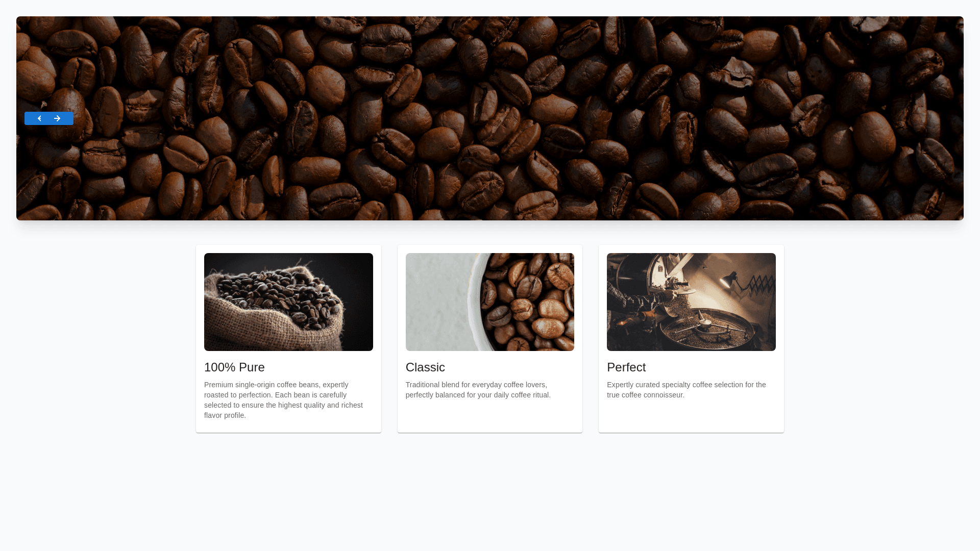
Task: Advance to the next carousel slide
Action: pyautogui.click(x=57, y=118)
